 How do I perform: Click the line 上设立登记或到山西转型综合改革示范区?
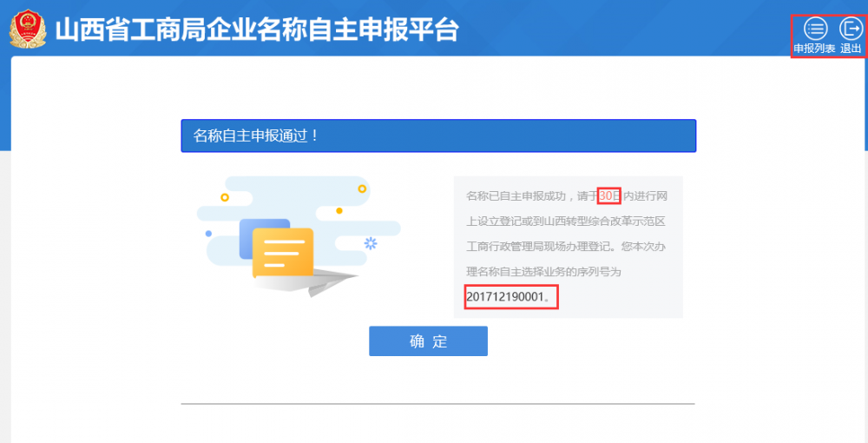[565, 221]
